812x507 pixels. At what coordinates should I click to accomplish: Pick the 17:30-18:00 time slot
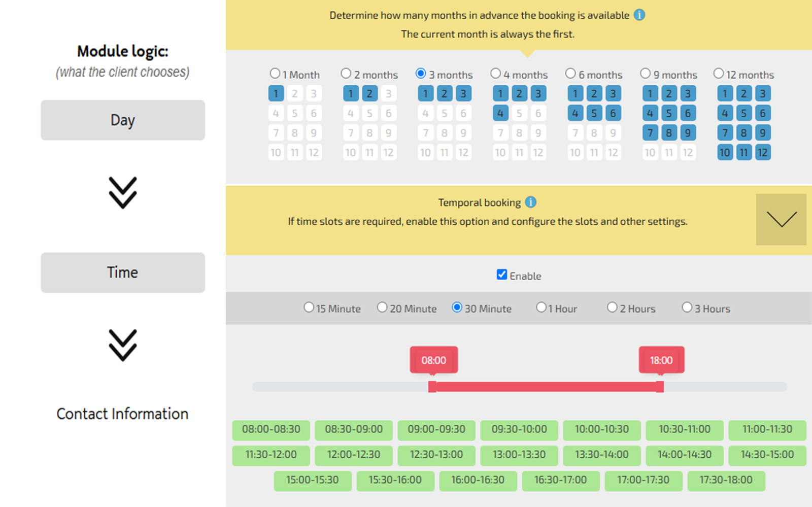tap(726, 480)
